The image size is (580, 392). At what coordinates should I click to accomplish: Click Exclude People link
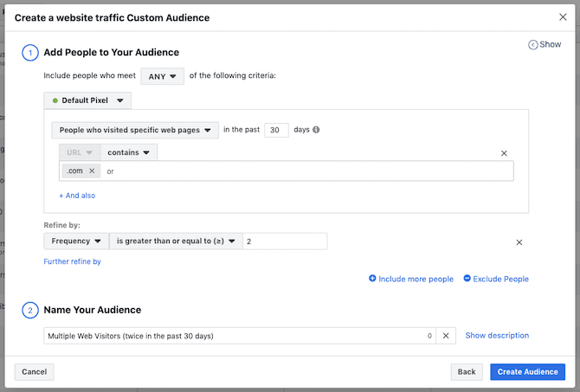coord(496,279)
